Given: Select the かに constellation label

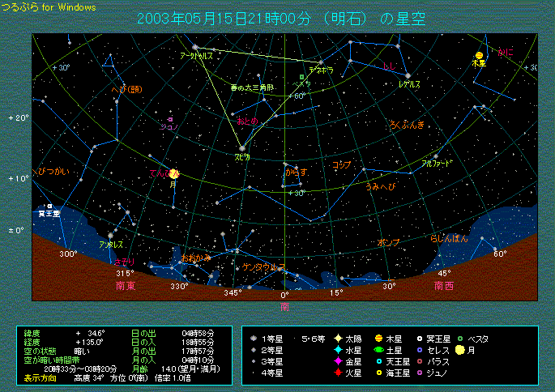Looking at the screenshot, I should coord(505,53).
